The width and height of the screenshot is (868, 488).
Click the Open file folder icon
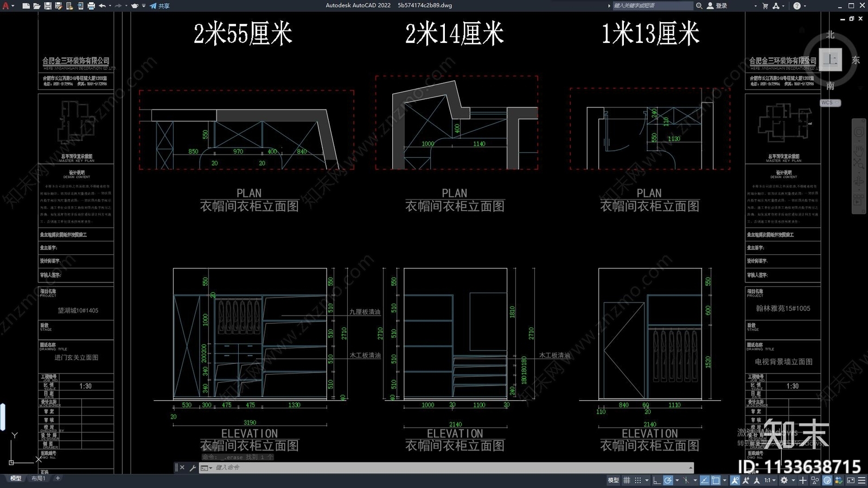(x=37, y=5)
